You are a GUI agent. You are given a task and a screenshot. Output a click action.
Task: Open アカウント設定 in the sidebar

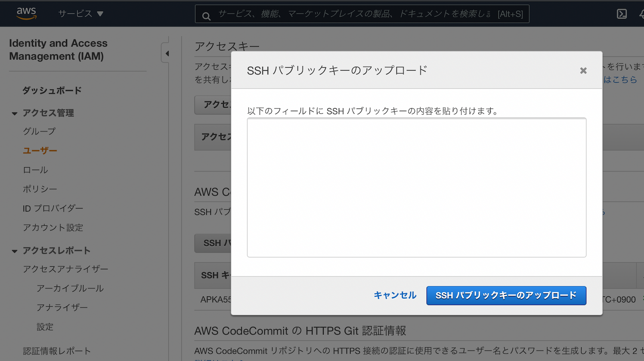pyautogui.click(x=53, y=227)
